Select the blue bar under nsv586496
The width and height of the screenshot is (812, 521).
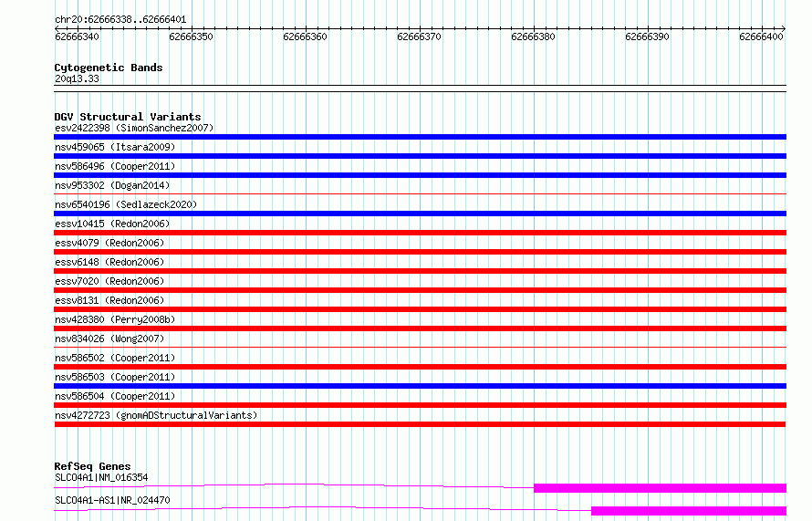coord(420,175)
